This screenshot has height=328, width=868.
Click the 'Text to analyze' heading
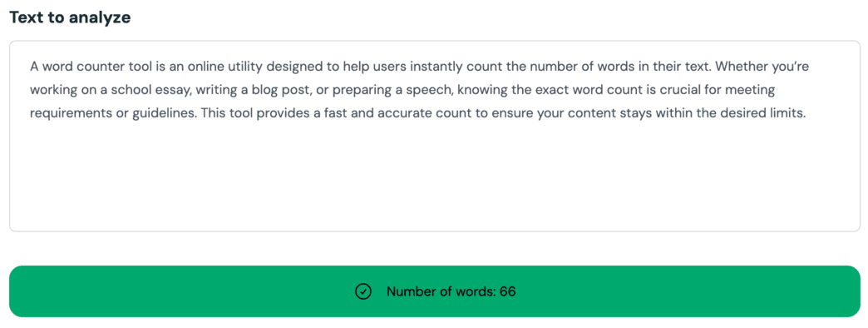70,17
